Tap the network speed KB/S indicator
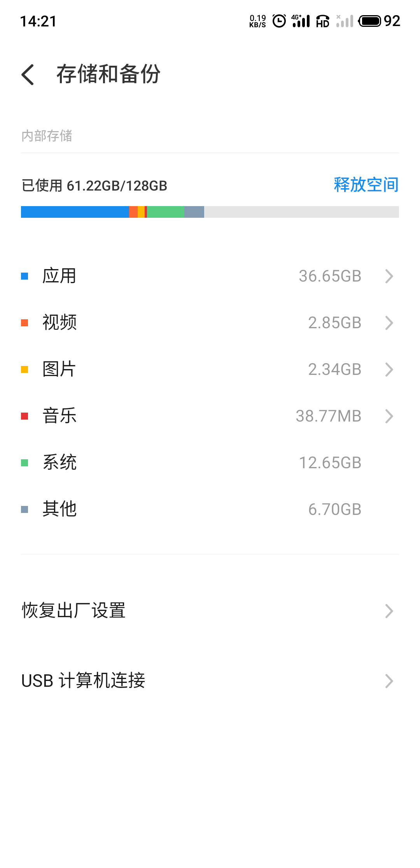This screenshot has height=868, width=420. (x=257, y=21)
